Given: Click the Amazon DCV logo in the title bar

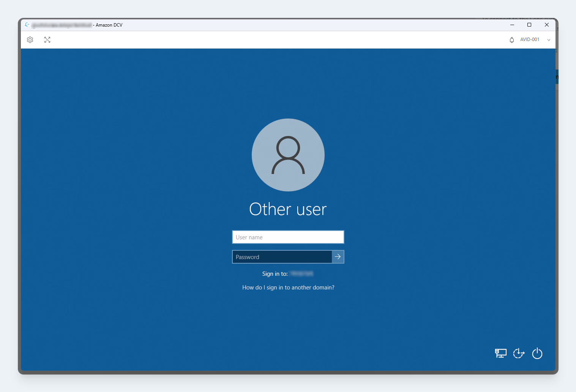Looking at the screenshot, I should pos(27,25).
